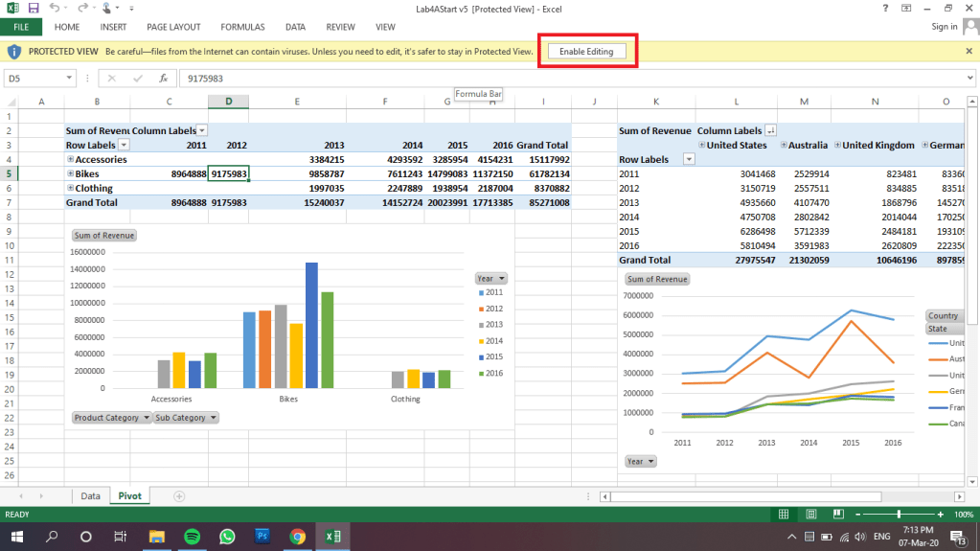Click the zoom slider handle in status bar
Viewport: 980px width, 551px height.
pos(899,515)
